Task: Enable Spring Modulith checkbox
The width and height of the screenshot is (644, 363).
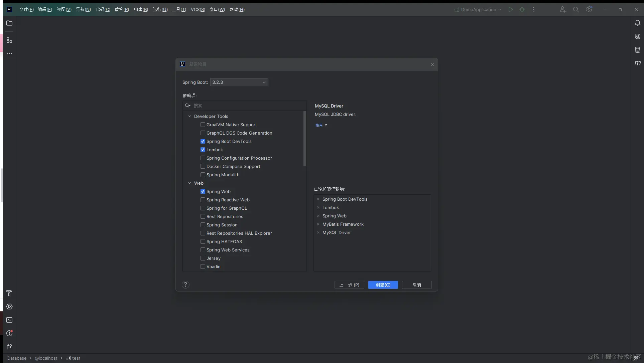Action: 203,175
